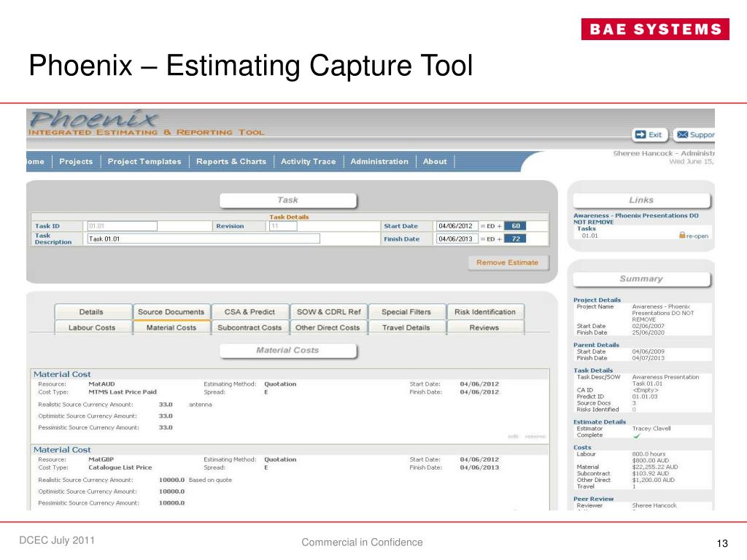Click the Phoenix logo
The height and width of the screenshot is (560, 747).
tap(93, 120)
